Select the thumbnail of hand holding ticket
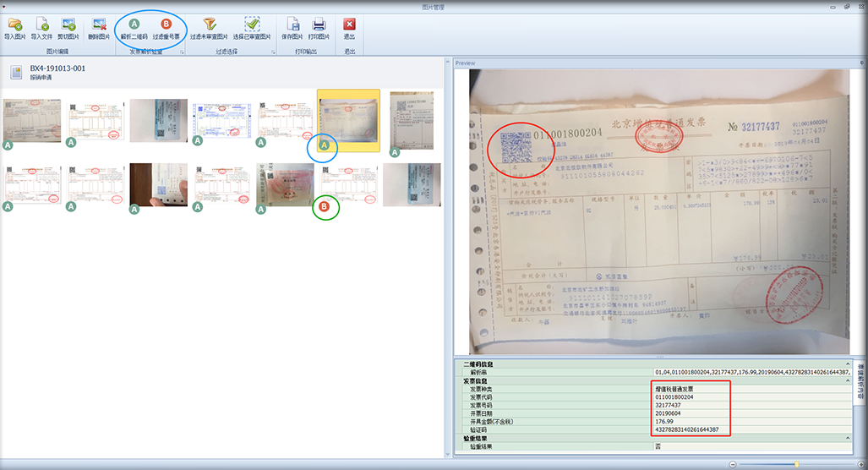 [x=158, y=184]
